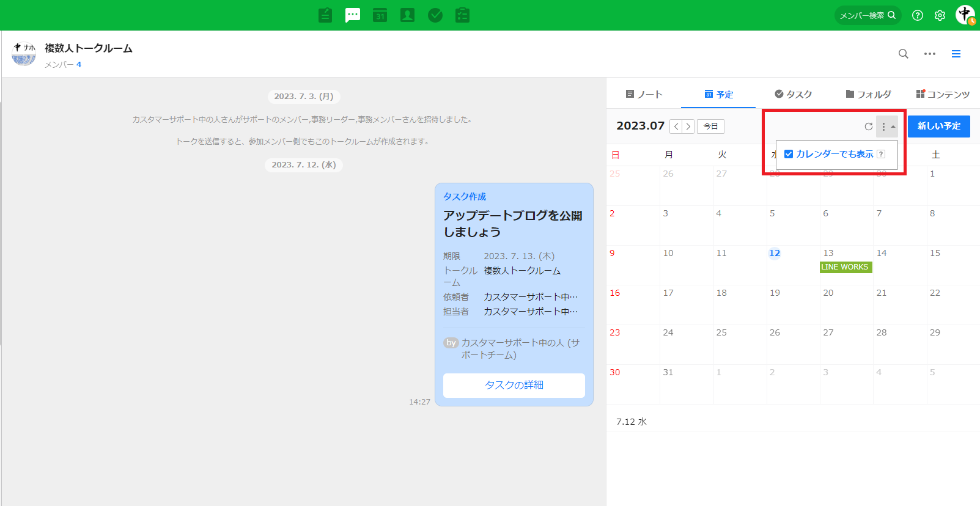
Task: Switch to the ノート tab
Action: [x=644, y=94]
